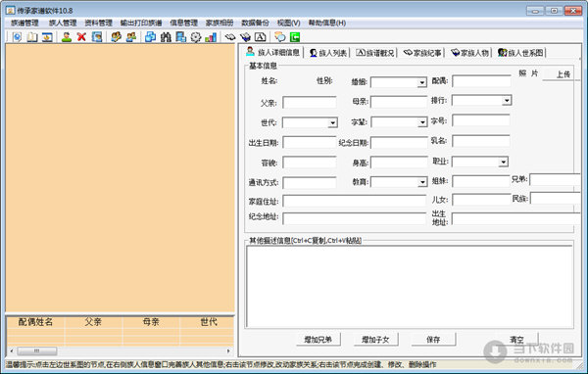Open the 视图(V) menu
The width and height of the screenshot is (588, 374).
(288, 23)
